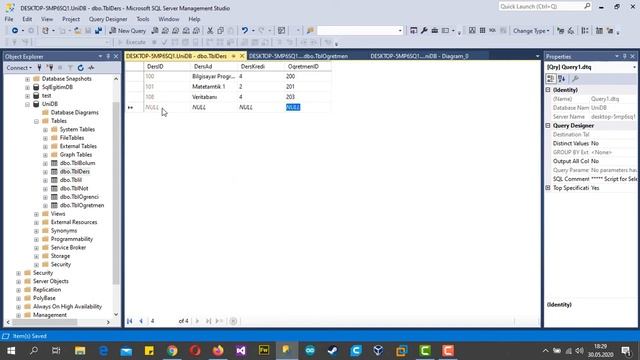Click the DersKredi column header
Screen dimensions: 640x360
coord(261,67)
